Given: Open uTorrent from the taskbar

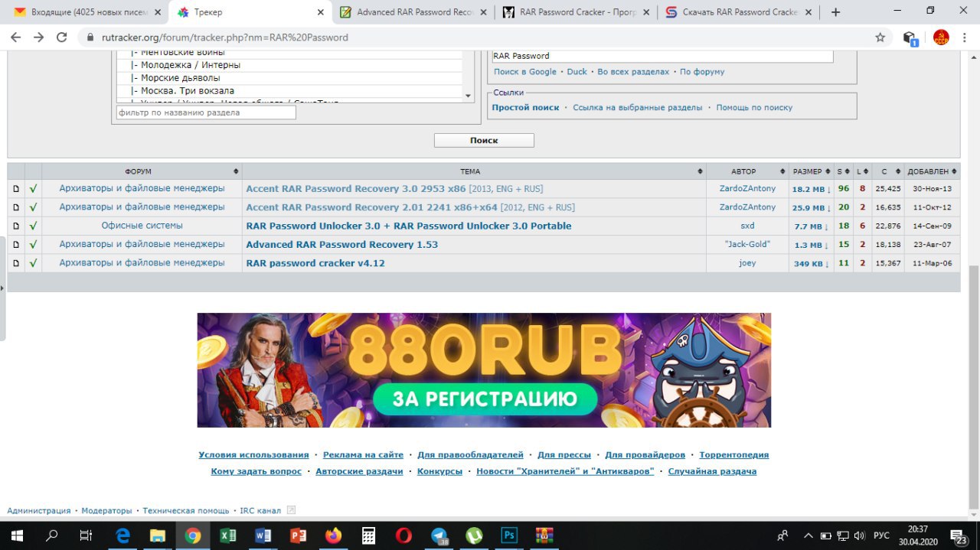Looking at the screenshot, I should 474,535.
